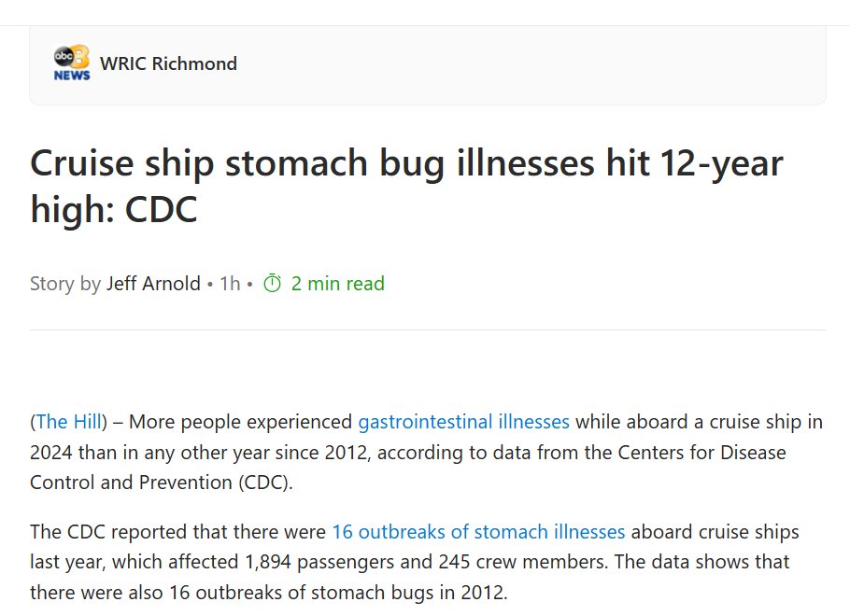The width and height of the screenshot is (850, 616).
Task: Follow the 'gastrointestinal illnesses' hyperlink
Action: pos(463,422)
